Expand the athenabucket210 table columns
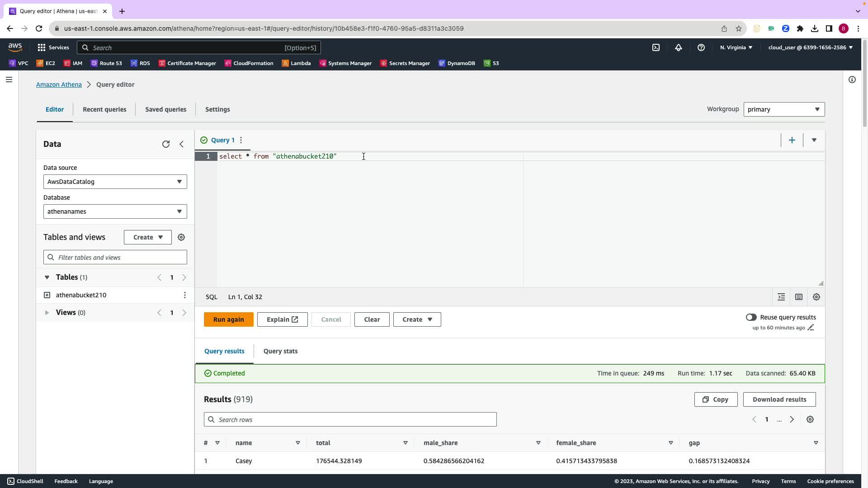Image resolution: width=868 pixels, height=488 pixels. pyautogui.click(x=47, y=295)
